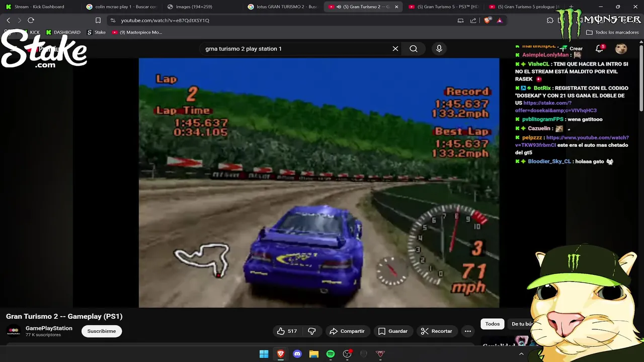Viewport: 644px width, 362px height.
Task: Open Brave Shields lion icon
Action: (x=487, y=20)
